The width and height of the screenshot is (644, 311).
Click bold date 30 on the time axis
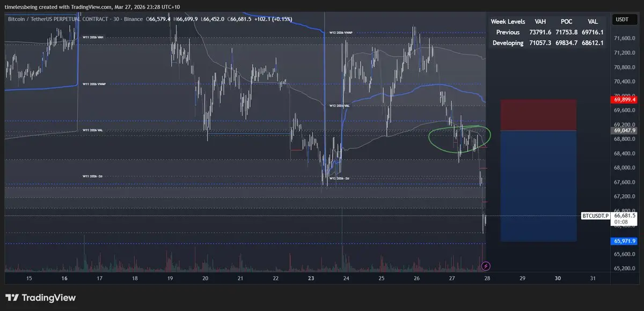tap(558, 278)
